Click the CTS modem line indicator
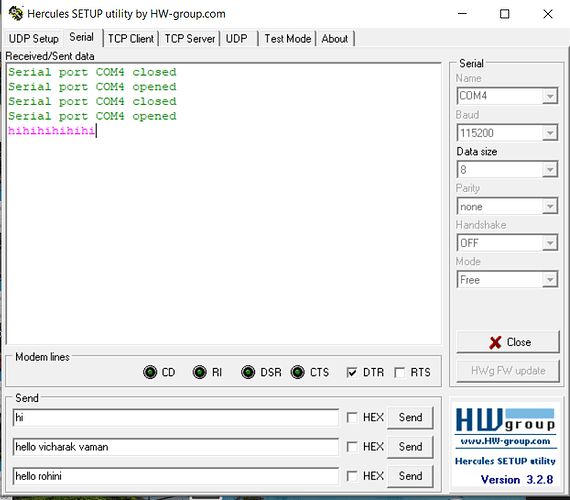This screenshot has width=570, height=500. pyautogui.click(x=298, y=372)
